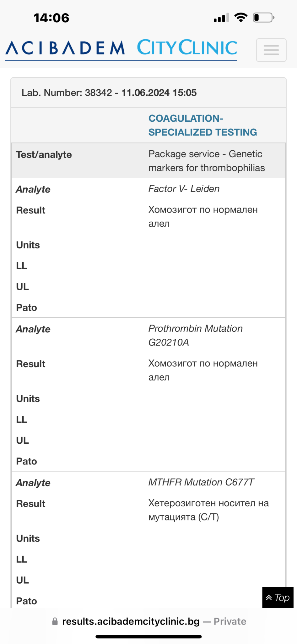Tap the Test/analyte column header
Viewport: 297px width, 644px height.
[x=44, y=155]
